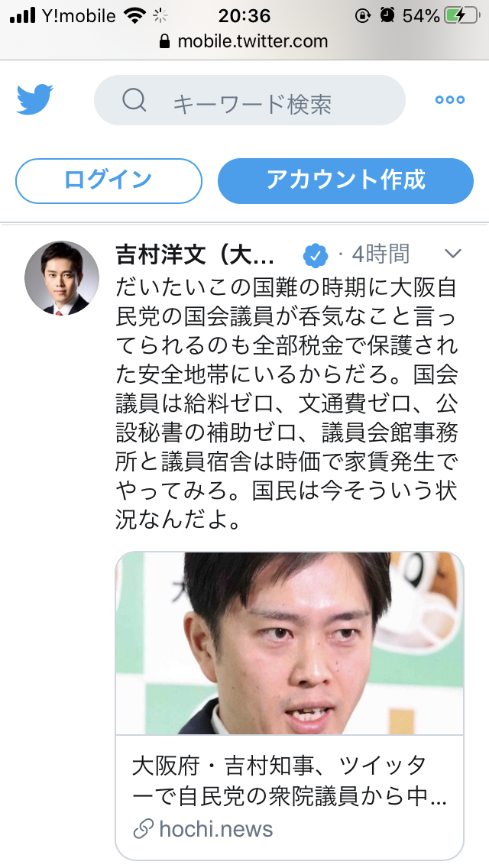Open 吉村洋文 profile avatar
Viewport: 489px width, 868px height.
(x=62, y=278)
